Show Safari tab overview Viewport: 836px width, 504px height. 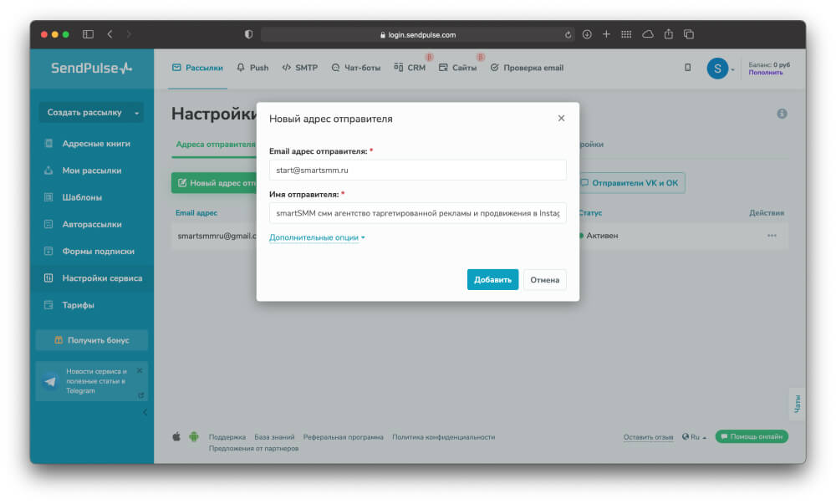tap(689, 34)
